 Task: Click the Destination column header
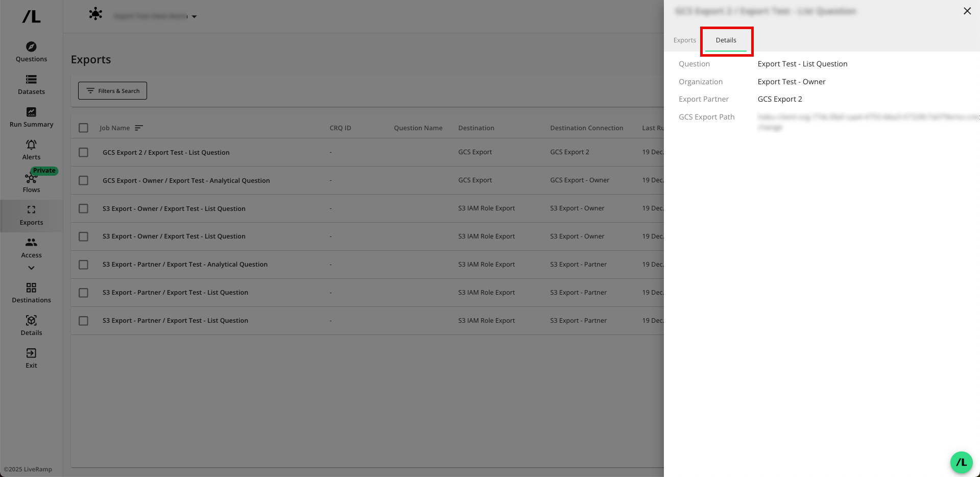tap(476, 128)
